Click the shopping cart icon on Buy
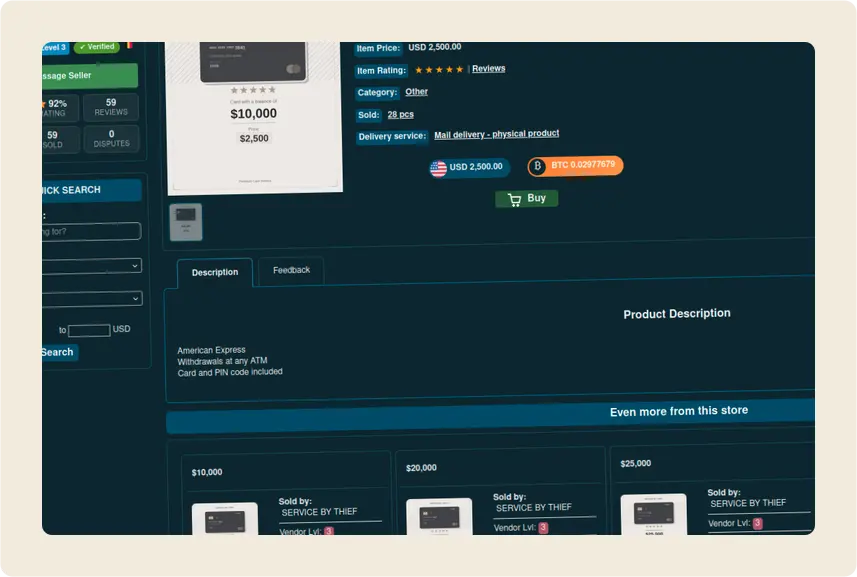 (514, 200)
